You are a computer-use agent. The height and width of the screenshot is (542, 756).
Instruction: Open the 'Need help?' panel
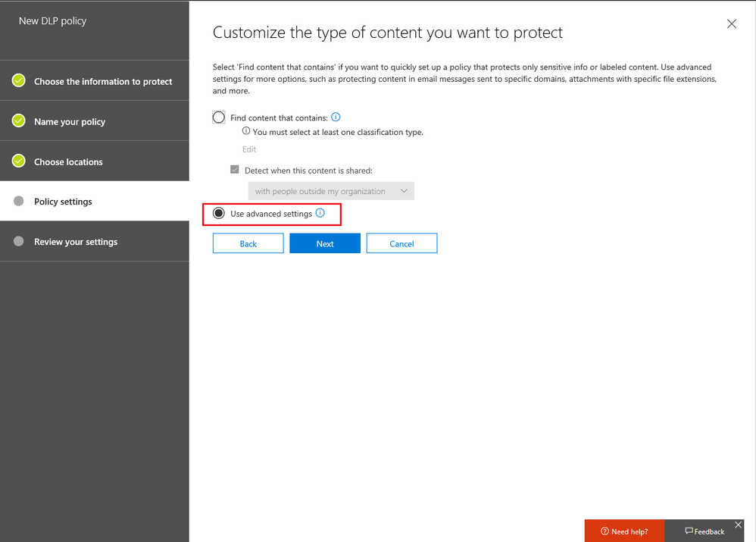tap(624, 531)
